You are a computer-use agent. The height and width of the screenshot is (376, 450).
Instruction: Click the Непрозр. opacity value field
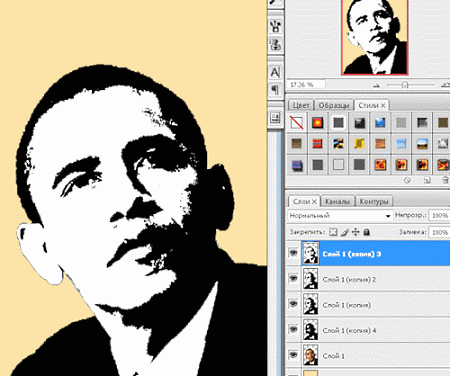(439, 216)
